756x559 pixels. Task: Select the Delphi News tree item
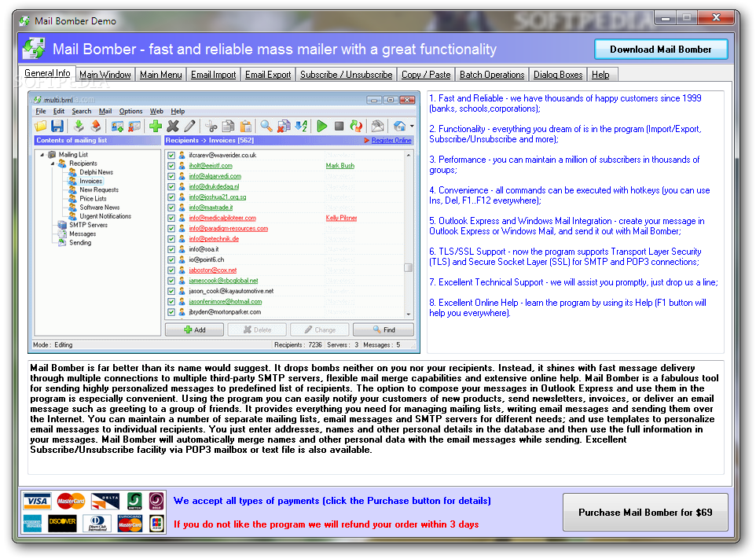[96, 172]
